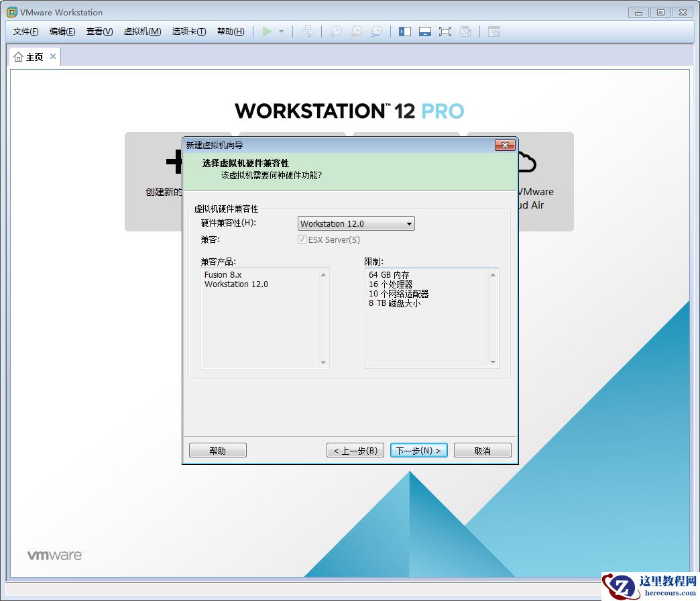The image size is (700, 601).
Task: Show the console view
Action: tap(493, 31)
